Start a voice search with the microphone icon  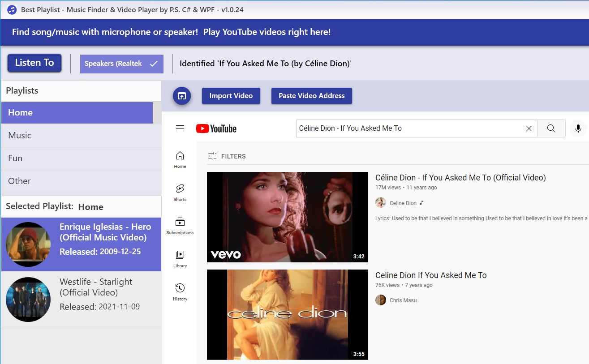coord(578,128)
